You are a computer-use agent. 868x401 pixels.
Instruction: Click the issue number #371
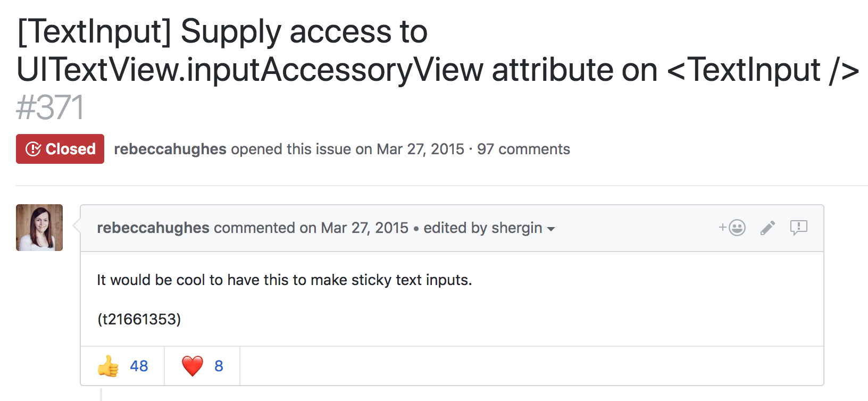coord(50,107)
